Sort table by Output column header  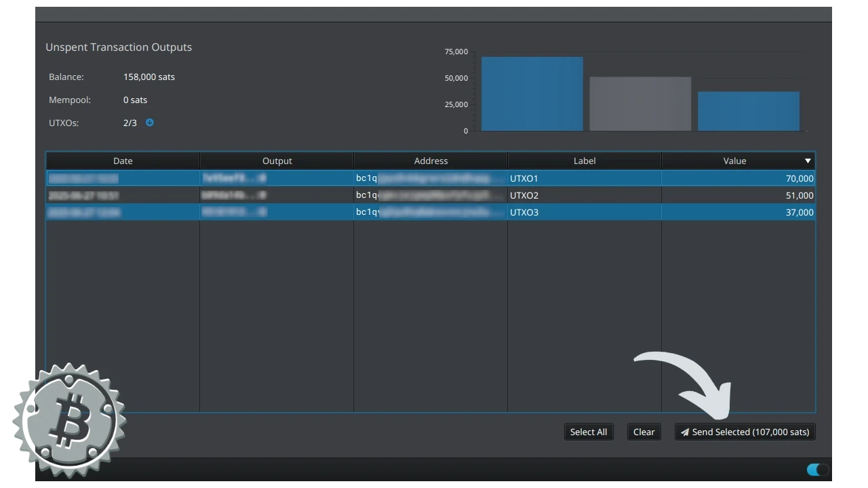point(277,161)
